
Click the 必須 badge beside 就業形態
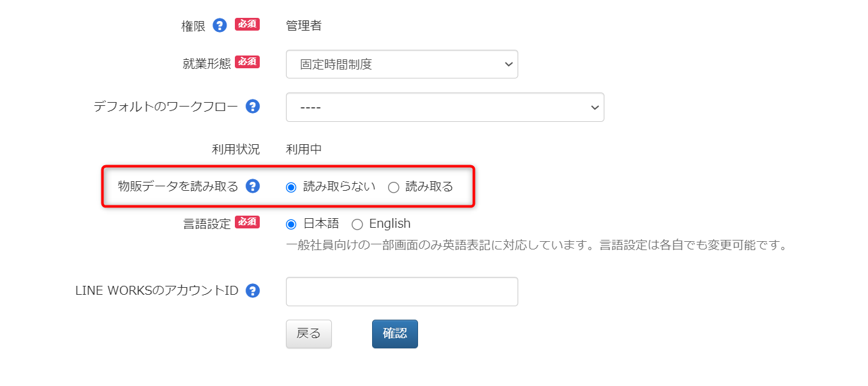point(247,62)
